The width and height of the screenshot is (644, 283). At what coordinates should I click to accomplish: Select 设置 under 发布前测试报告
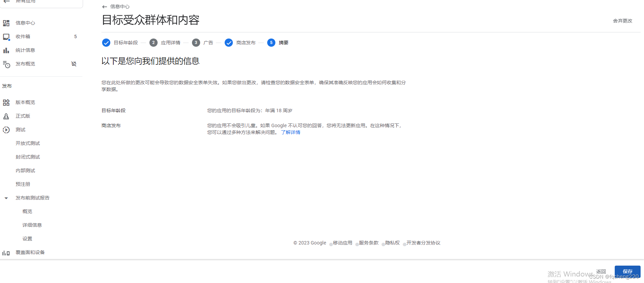27,239
